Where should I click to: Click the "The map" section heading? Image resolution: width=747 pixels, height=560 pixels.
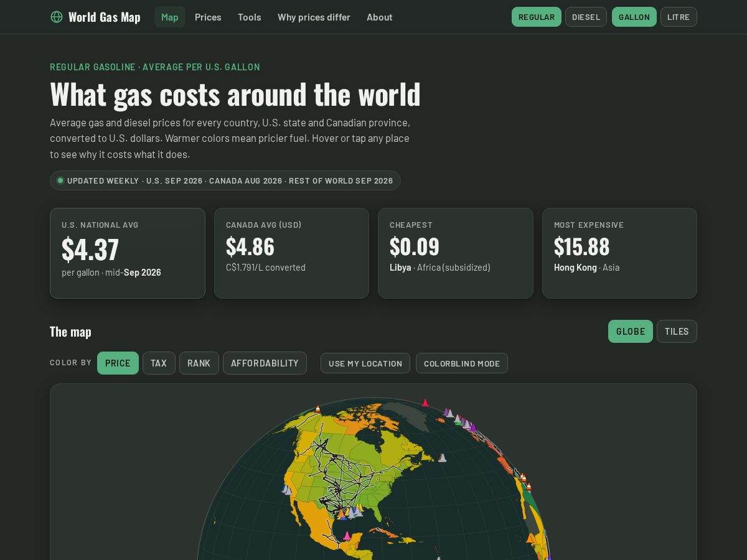point(70,332)
